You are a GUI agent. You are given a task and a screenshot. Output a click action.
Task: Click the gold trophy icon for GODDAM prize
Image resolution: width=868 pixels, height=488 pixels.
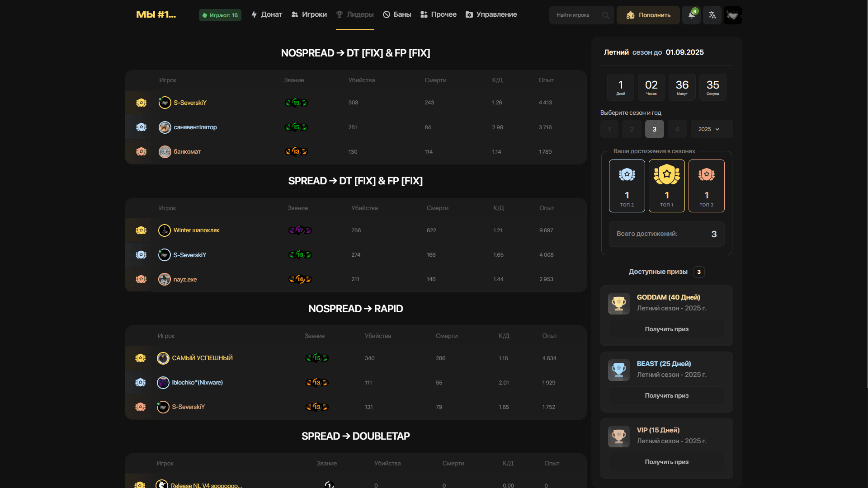click(x=619, y=304)
